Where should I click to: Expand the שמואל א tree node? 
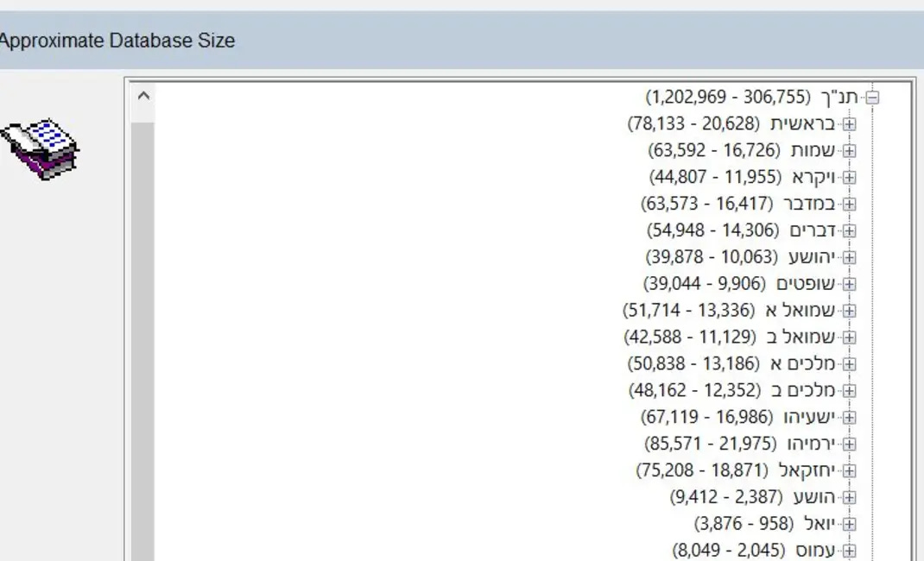coord(849,311)
